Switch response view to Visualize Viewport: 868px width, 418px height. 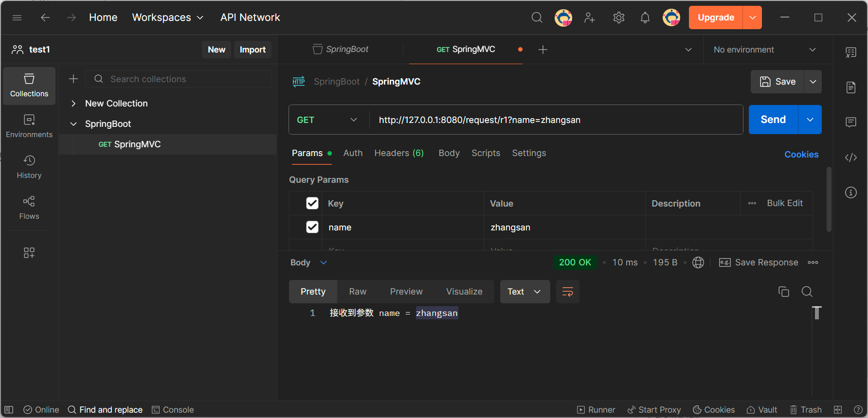click(464, 292)
